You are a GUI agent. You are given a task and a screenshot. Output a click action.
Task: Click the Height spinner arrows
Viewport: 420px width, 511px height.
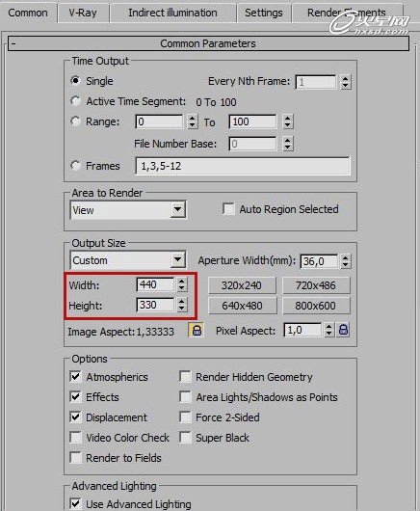[182, 305]
